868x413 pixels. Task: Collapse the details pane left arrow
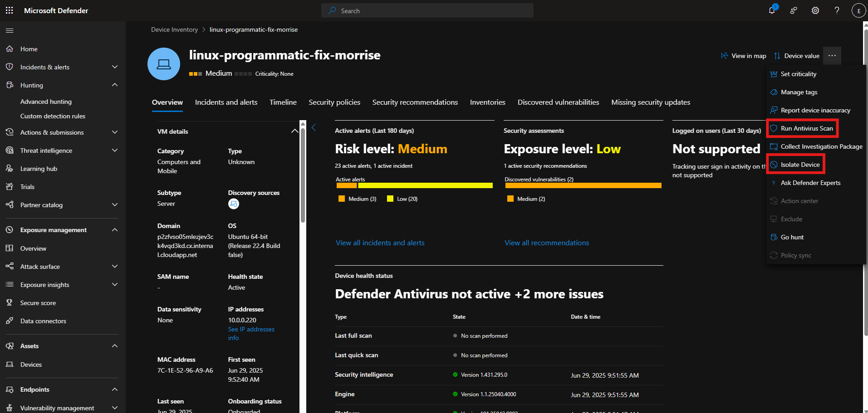click(x=314, y=128)
